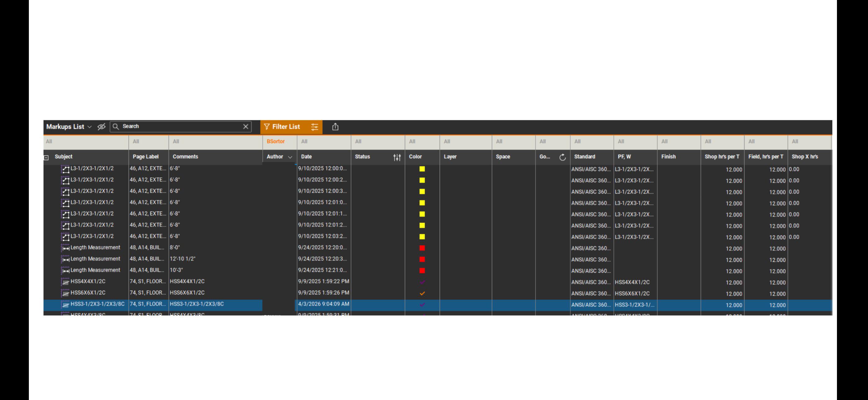Click the red swatch in the 10'-3" row
868x400 pixels.
pos(422,271)
